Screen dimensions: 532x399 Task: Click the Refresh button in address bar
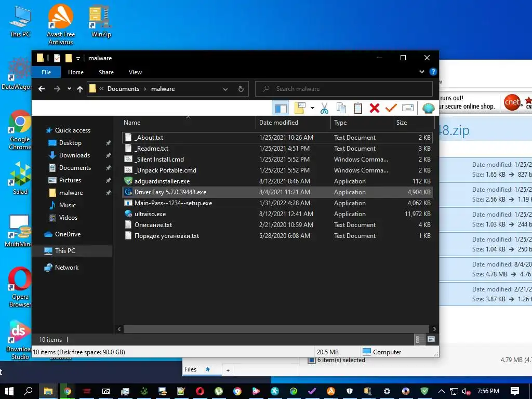241,89
